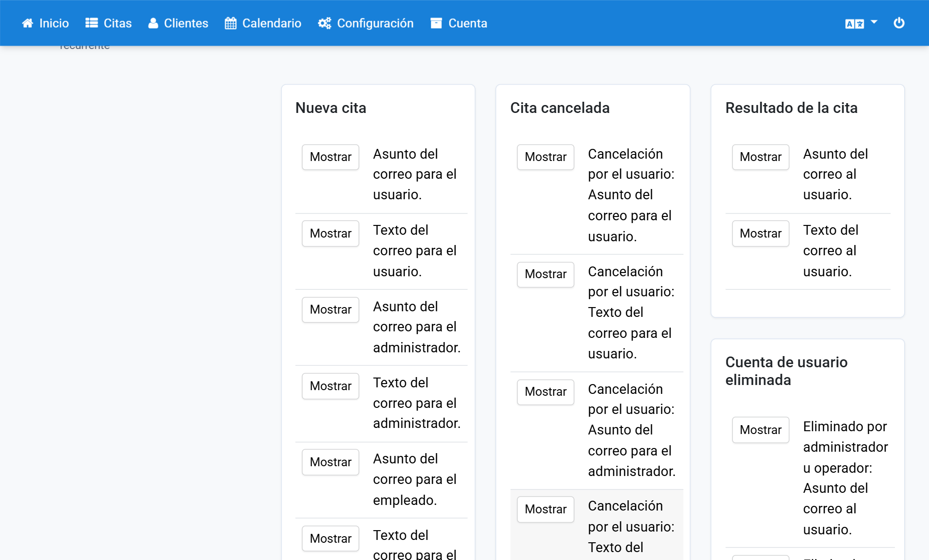This screenshot has height=560, width=929.
Task: Click text 'Eliminado por administrador u operador'
Action: tap(845, 447)
